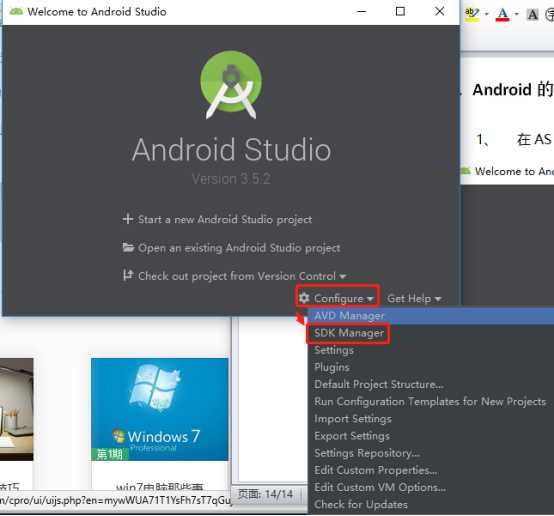Click the version control checkout icon
554x516 pixels.
(x=128, y=275)
